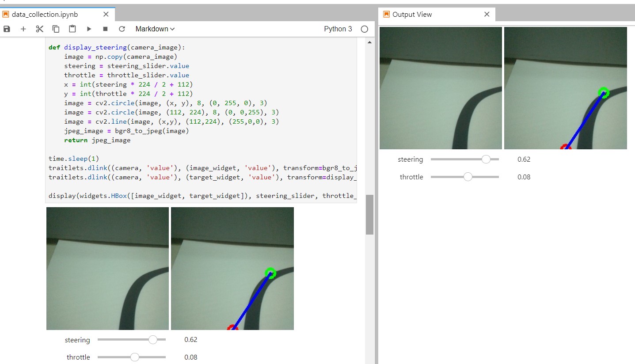Click the kernel status circle indicator

365,29
